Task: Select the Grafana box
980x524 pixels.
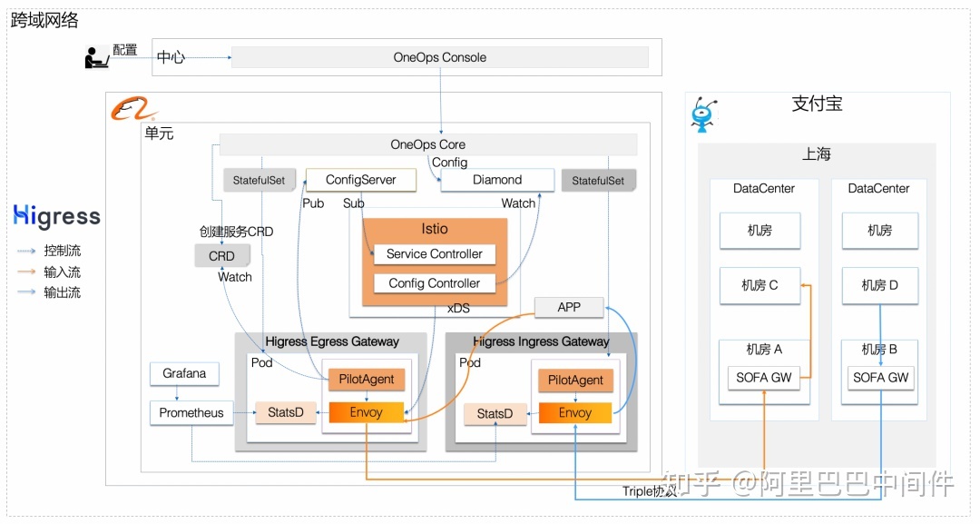Action: 184,373
